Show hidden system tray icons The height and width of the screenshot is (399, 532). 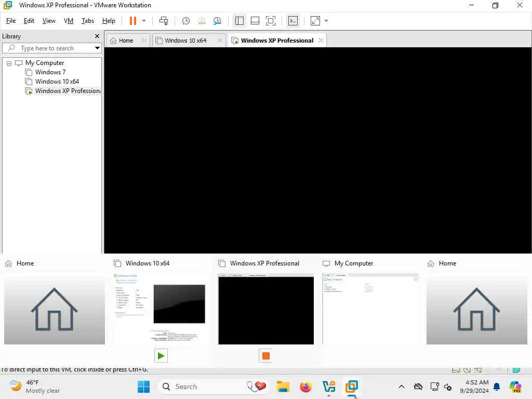(x=402, y=387)
